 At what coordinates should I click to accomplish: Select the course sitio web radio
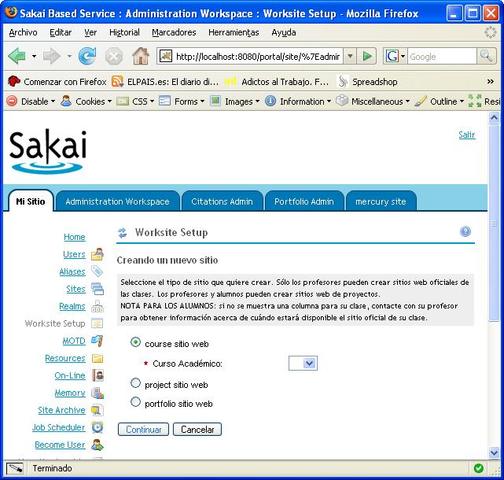coord(135,342)
